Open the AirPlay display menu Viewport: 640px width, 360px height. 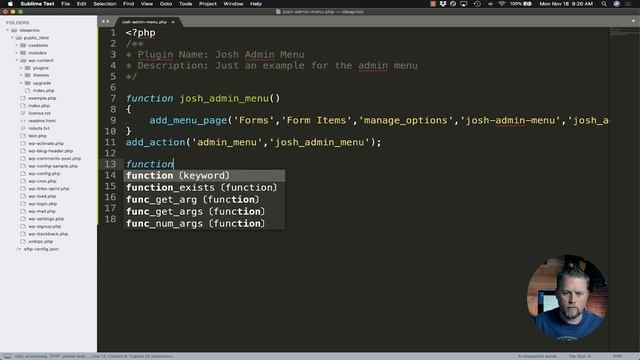tap(464, 4)
